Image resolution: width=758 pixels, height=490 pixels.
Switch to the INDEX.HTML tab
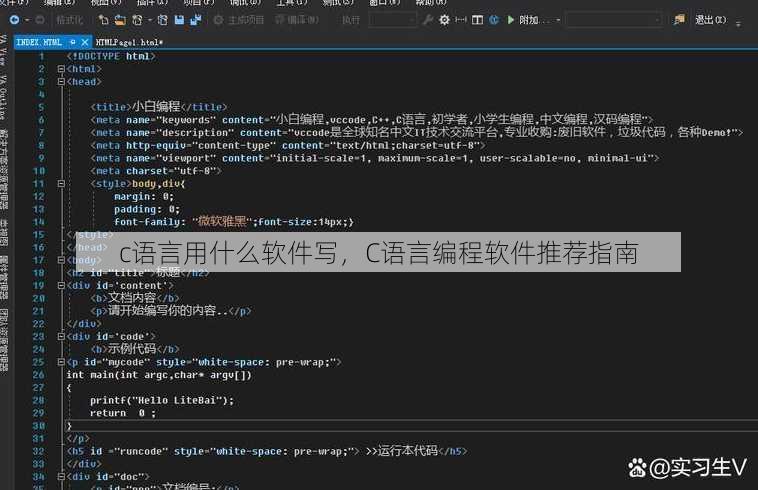pos(39,43)
